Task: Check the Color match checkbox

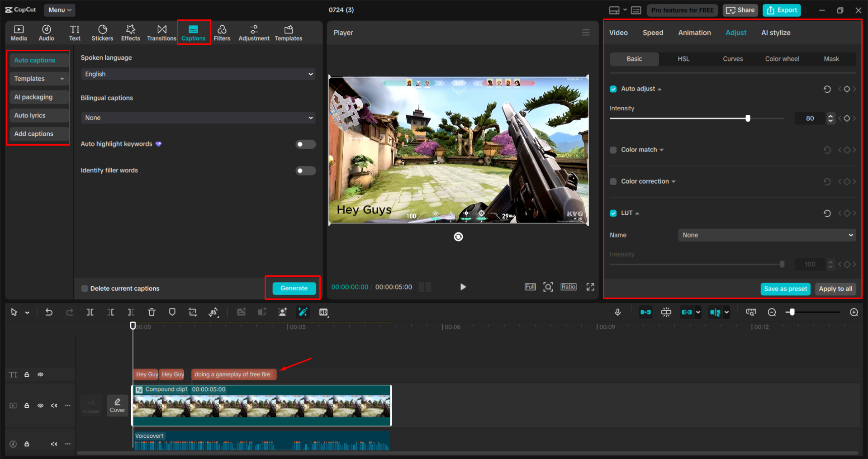Action: (613, 150)
